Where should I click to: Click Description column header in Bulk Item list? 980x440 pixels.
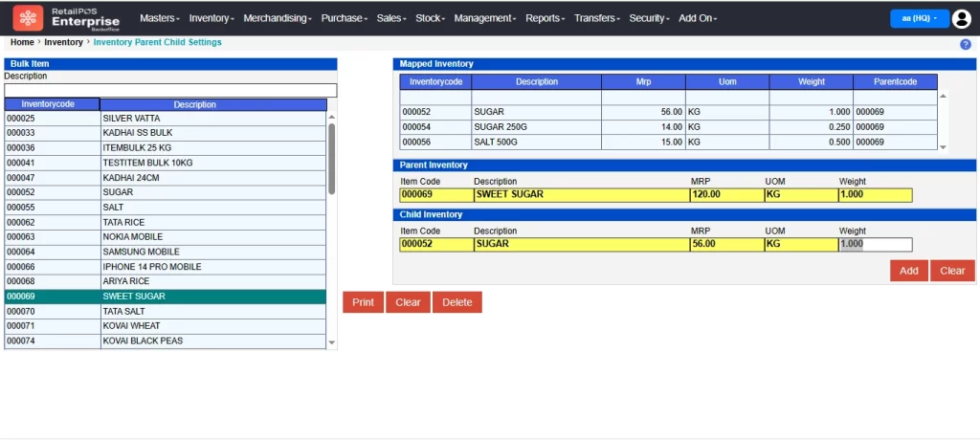[213, 104]
